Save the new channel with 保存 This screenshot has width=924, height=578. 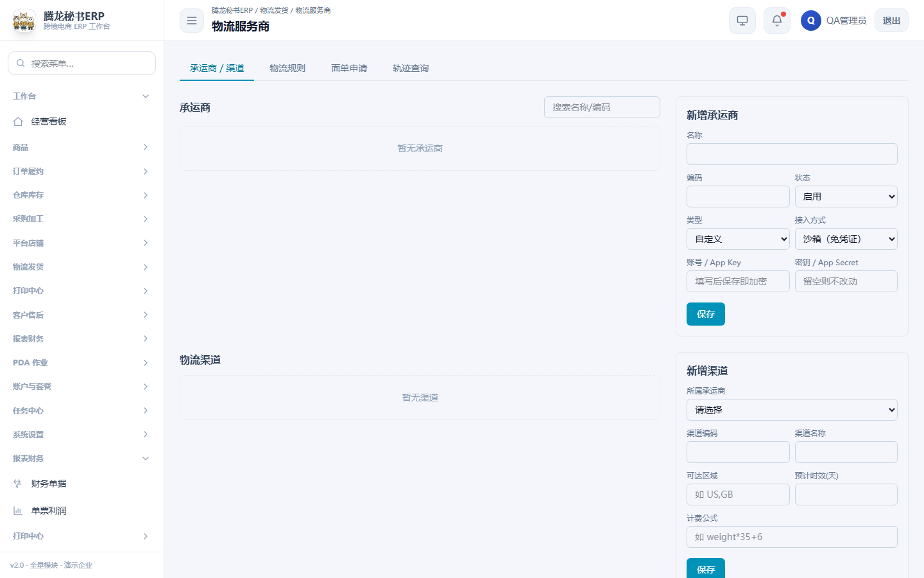tap(706, 568)
